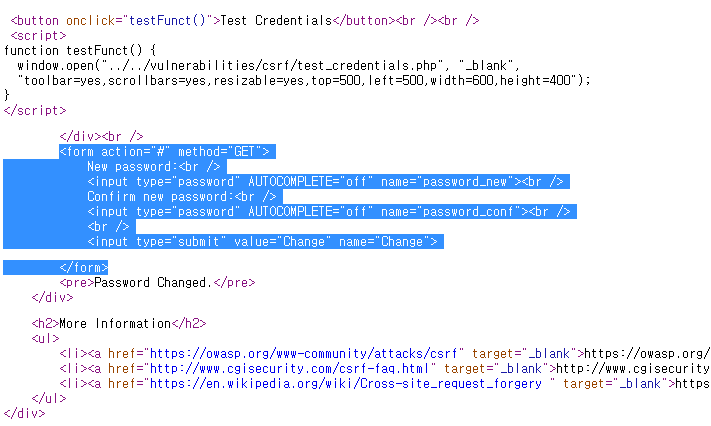
Task: Click the </div><br /> line above the form
Action: (102, 137)
